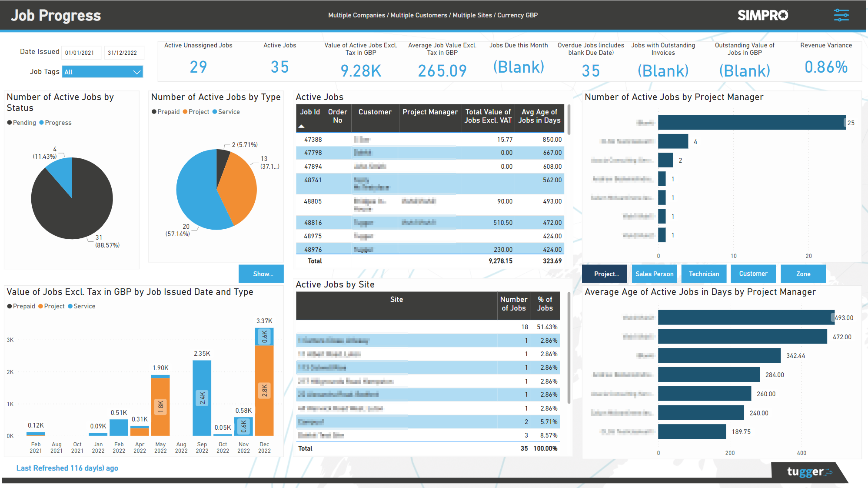Switch to the Sales Person breakdown
Screen dimensions: 868x488
click(654, 274)
